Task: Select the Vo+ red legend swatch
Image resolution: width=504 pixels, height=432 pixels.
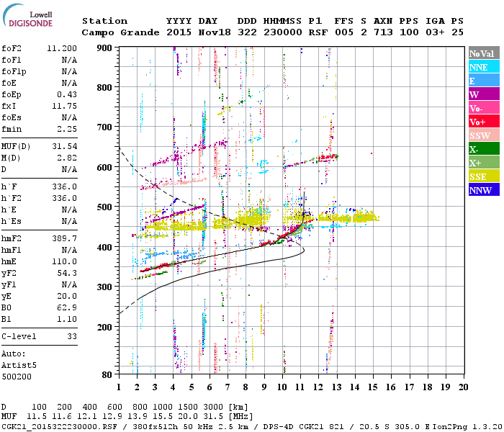Action: 484,122
